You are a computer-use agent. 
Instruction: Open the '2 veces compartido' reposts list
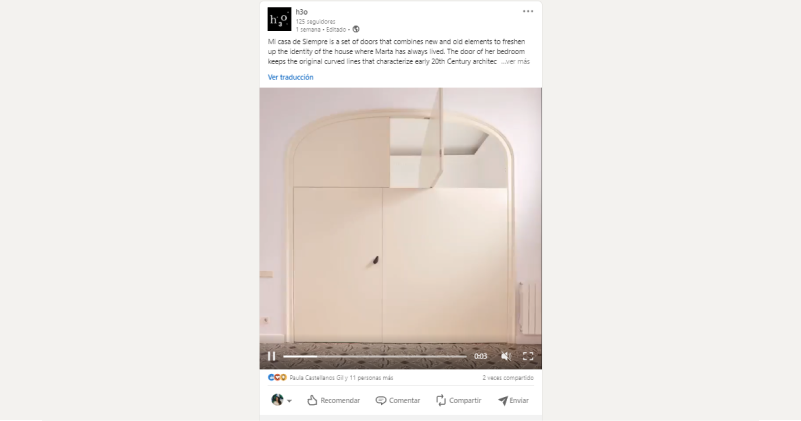click(x=508, y=378)
